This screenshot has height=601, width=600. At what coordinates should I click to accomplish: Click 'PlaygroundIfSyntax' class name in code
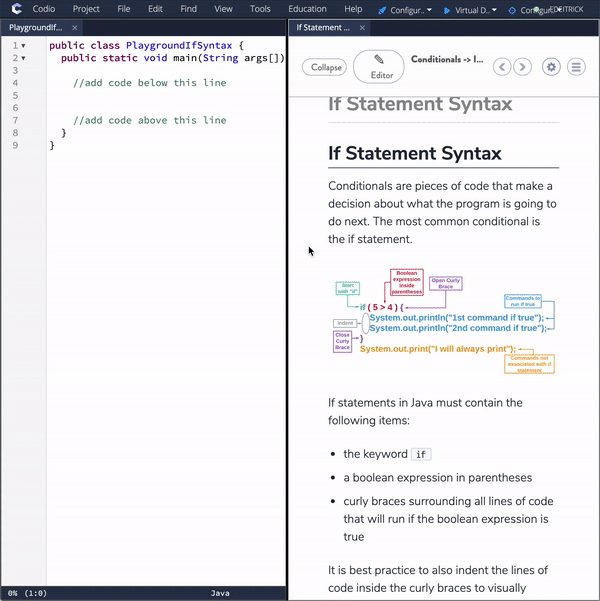coord(179,46)
